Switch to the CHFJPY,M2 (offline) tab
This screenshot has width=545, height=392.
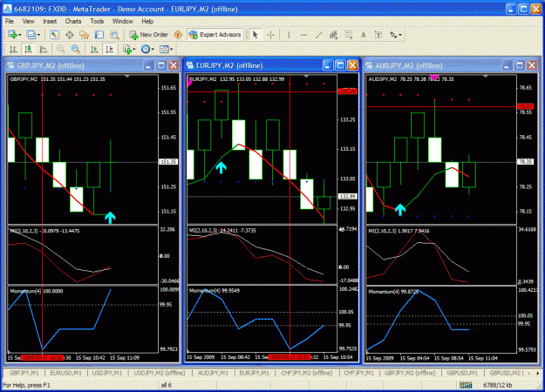click(307, 373)
